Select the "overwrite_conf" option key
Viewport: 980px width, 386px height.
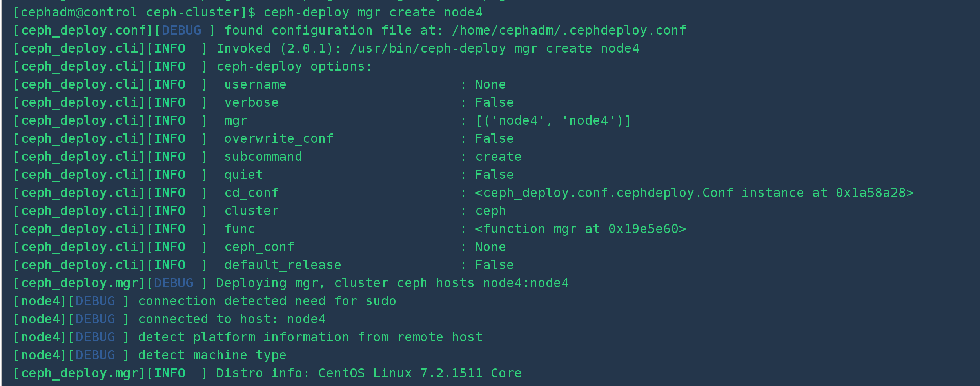[x=279, y=139]
